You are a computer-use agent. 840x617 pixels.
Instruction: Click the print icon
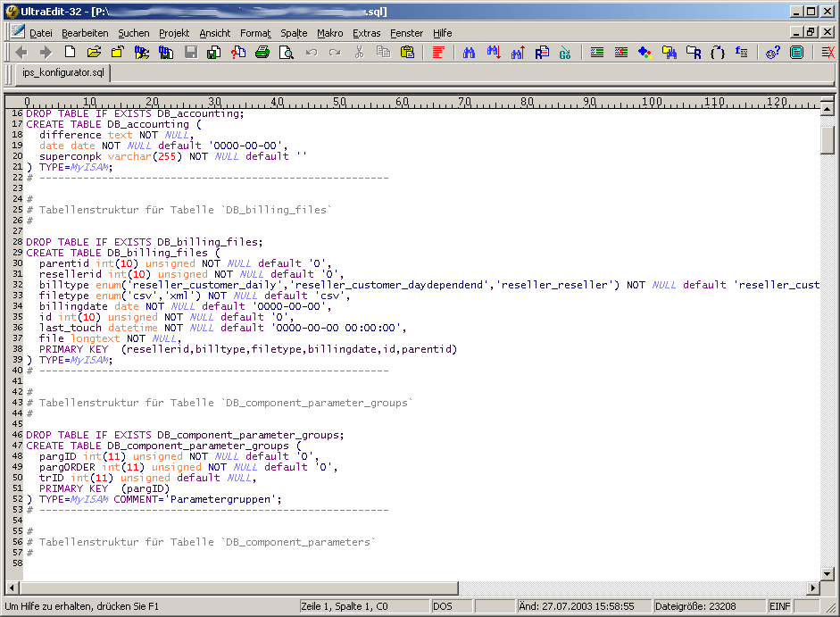click(x=262, y=53)
